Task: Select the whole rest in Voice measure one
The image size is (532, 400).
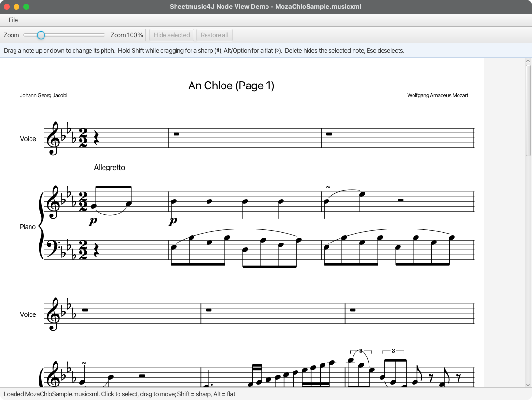Action: click(176, 134)
